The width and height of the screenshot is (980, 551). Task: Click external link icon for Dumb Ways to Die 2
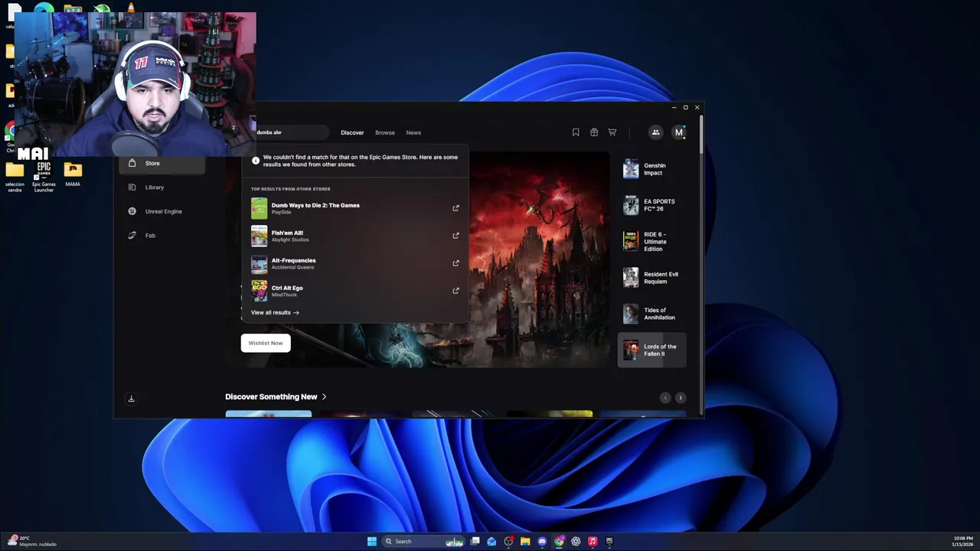click(x=456, y=208)
